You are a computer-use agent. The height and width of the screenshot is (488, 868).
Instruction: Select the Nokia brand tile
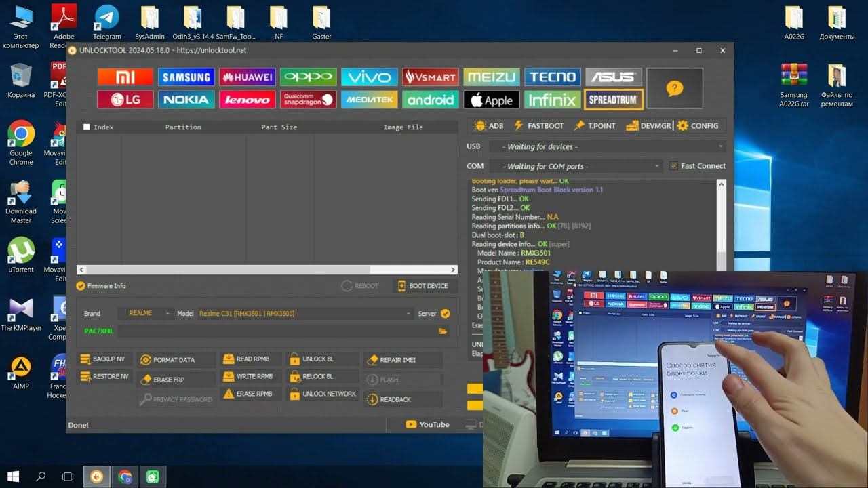pos(186,100)
